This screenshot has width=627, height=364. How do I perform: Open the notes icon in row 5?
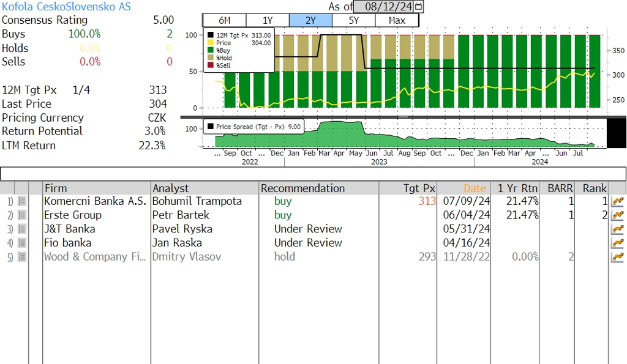click(x=22, y=257)
